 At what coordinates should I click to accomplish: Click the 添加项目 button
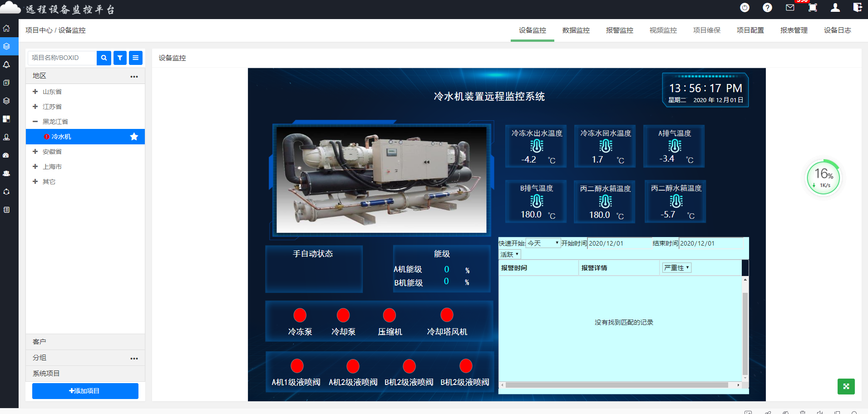[85, 391]
